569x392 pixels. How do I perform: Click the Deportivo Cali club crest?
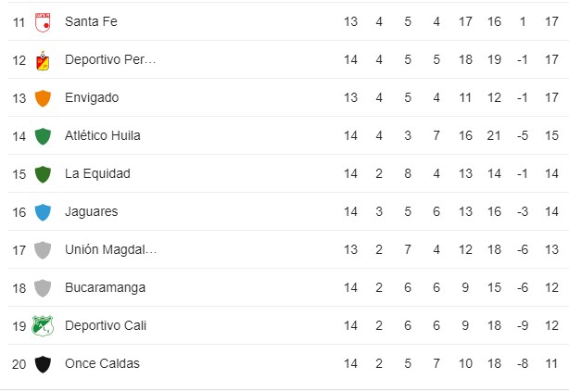coord(43,326)
